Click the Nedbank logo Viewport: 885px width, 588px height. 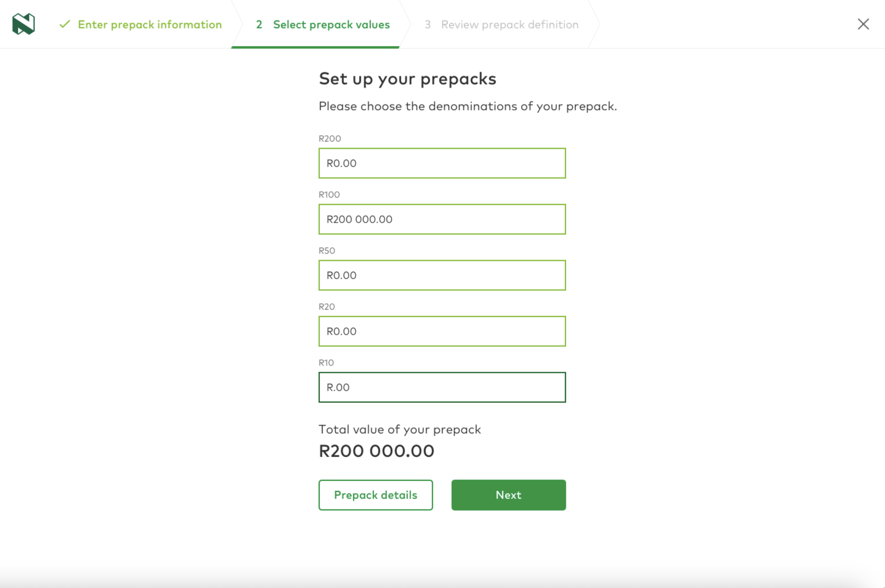[23, 24]
